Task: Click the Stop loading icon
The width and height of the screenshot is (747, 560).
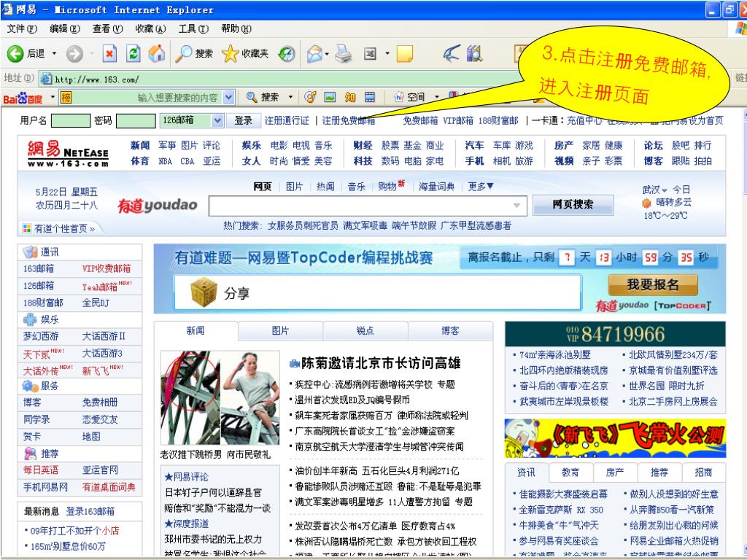Action: (109, 54)
